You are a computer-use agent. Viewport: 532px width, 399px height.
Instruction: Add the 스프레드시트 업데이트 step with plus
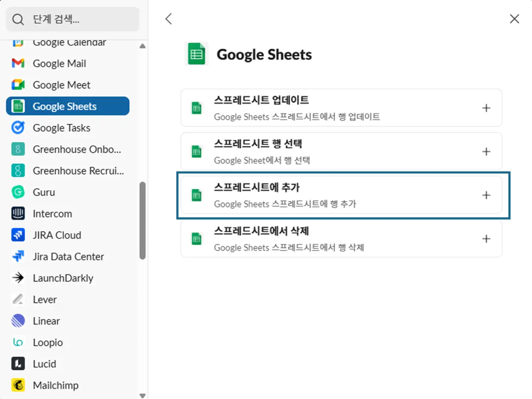(x=486, y=108)
